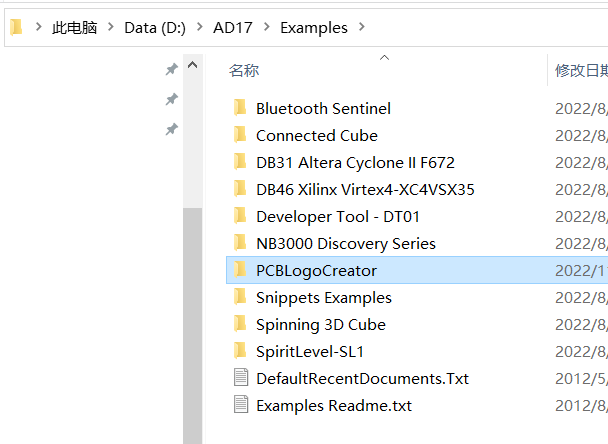Click the date cell of PCBLogoCreator row
Screen dimensions: 608x444
tap(581, 271)
